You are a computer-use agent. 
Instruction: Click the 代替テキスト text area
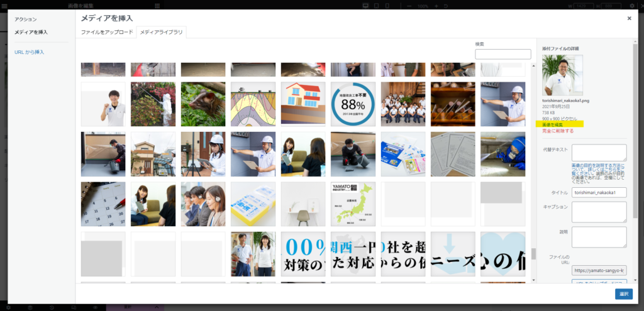pyautogui.click(x=599, y=153)
